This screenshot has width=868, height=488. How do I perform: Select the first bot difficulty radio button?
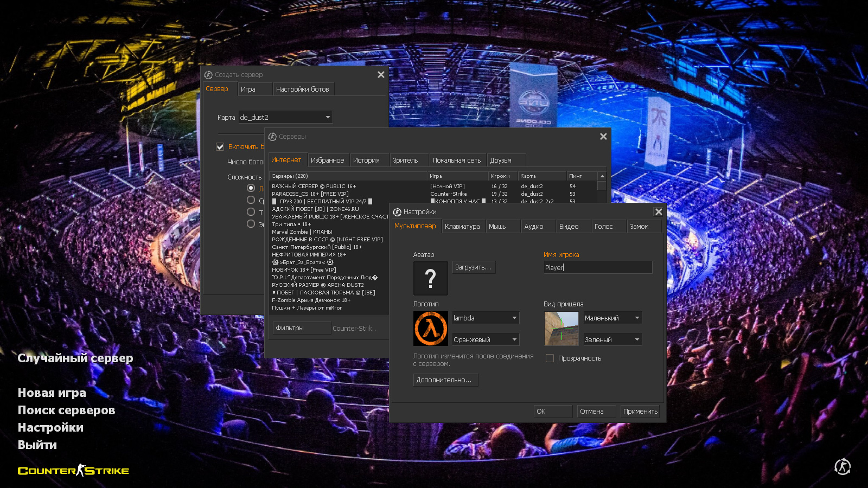coord(251,188)
